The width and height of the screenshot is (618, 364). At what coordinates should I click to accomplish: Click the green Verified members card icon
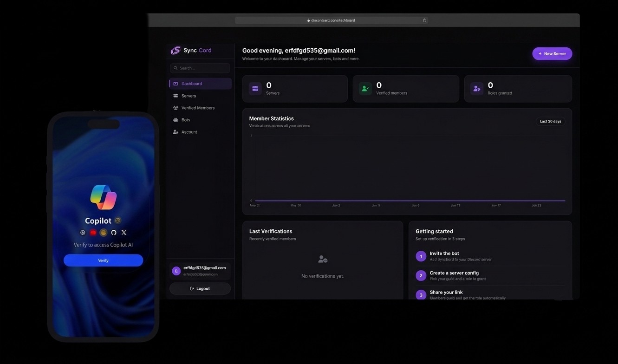tap(365, 89)
